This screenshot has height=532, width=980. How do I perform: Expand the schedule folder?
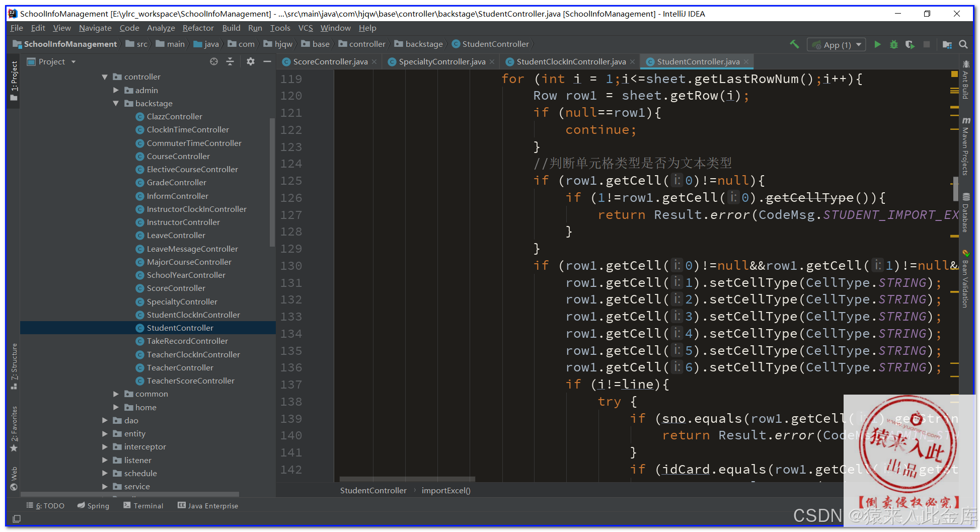tap(105, 473)
